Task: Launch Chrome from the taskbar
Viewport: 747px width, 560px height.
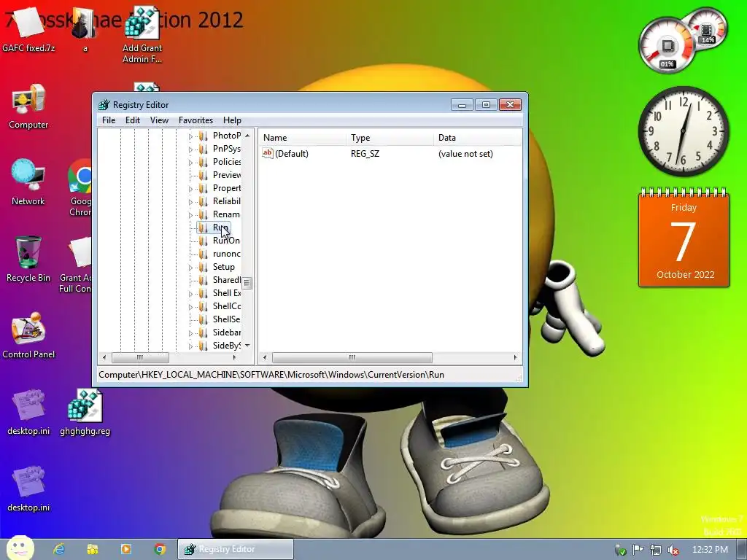Action: click(x=160, y=549)
